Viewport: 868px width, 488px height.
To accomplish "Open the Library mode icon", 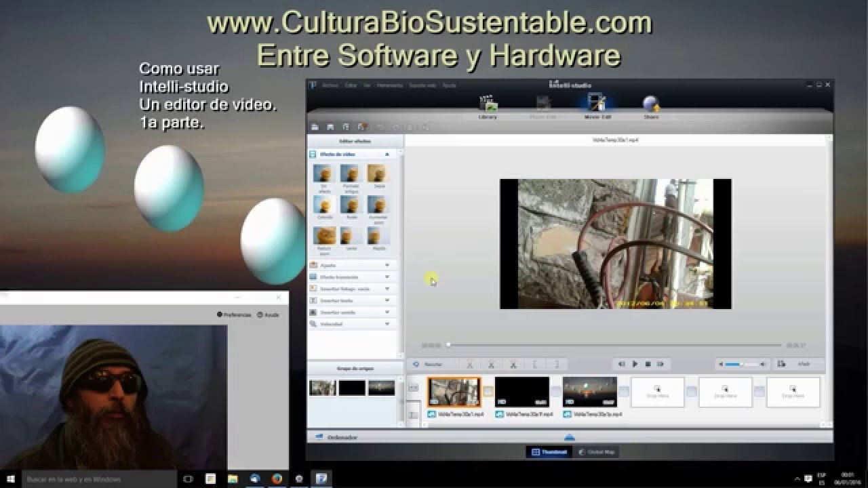I will (488, 106).
